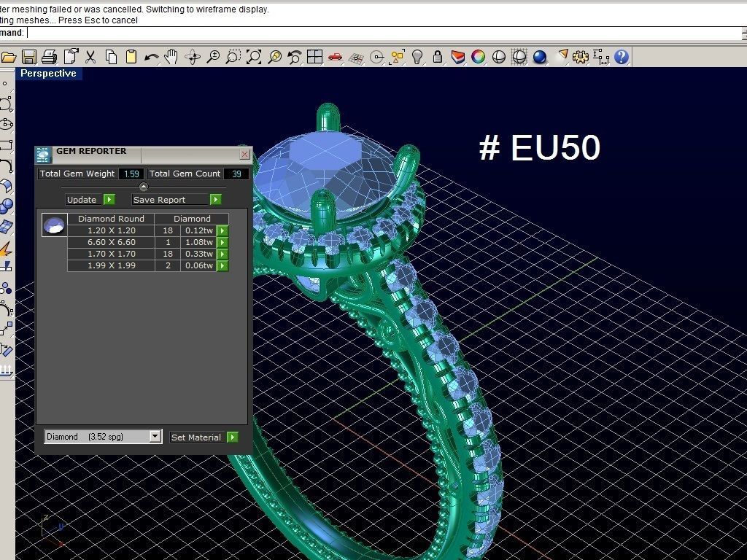Click the Total Gem Weight value 1.59
The height and width of the screenshot is (560, 747).
(131, 174)
